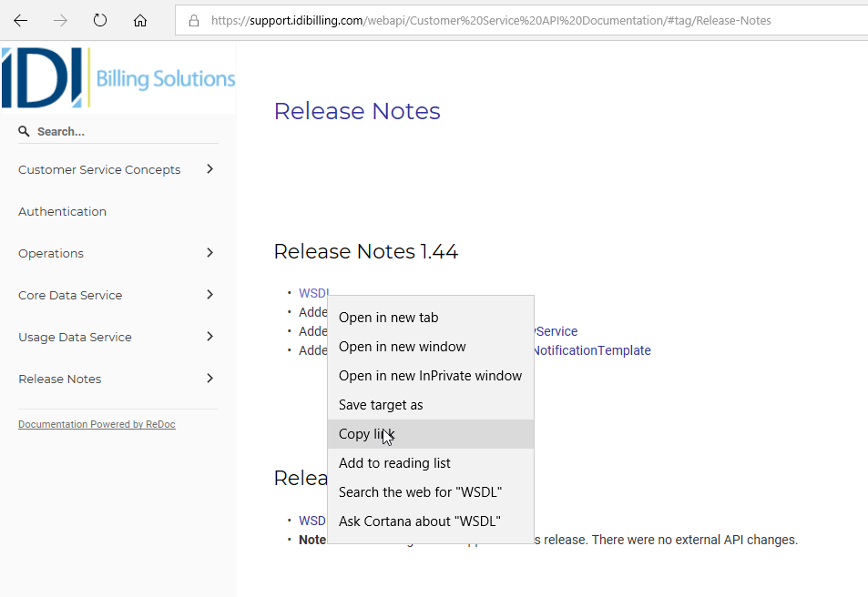
Task: Expand the Release Notes sidebar chevron
Action: 209,379
